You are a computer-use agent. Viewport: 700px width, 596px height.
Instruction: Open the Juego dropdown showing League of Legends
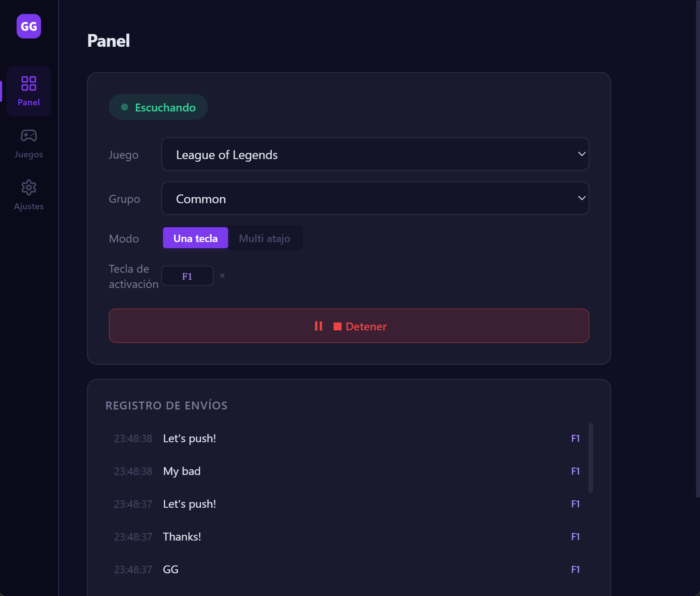click(375, 154)
